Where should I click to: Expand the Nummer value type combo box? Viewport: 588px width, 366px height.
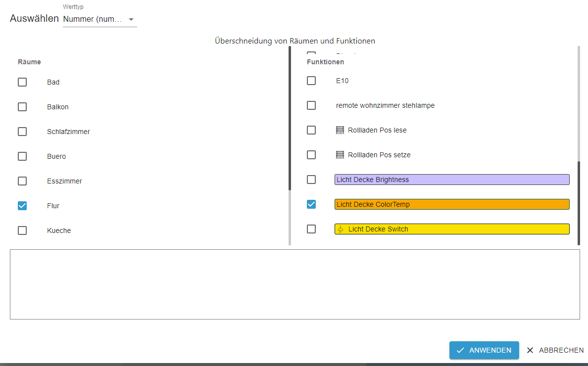click(x=94, y=19)
